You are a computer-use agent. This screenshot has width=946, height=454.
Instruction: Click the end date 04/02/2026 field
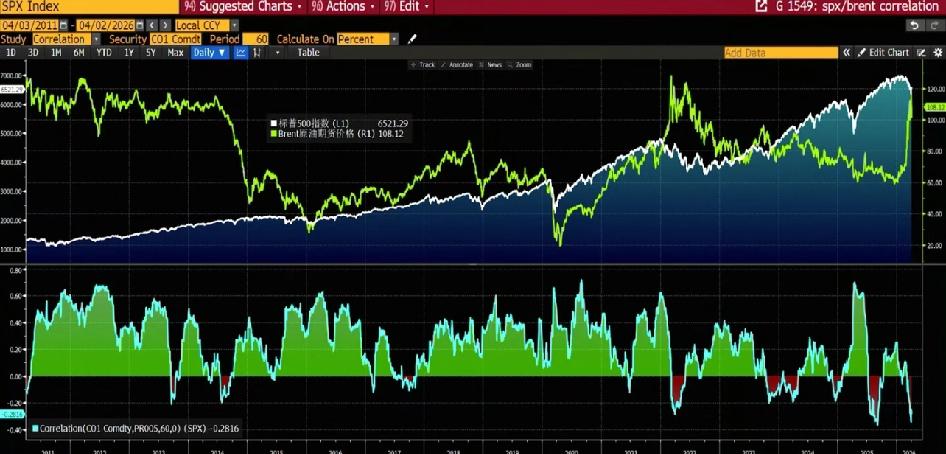pos(106,25)
